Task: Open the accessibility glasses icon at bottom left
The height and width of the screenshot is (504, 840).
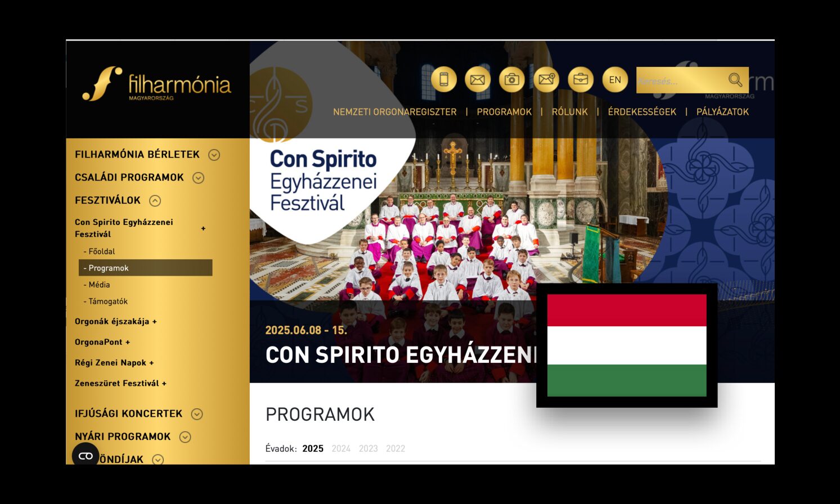Action: pyautogui.click(x=86, y=456)
